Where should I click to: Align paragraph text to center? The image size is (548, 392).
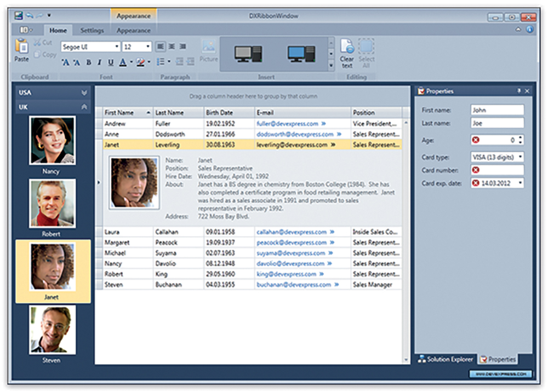click(x=172, y=47)
